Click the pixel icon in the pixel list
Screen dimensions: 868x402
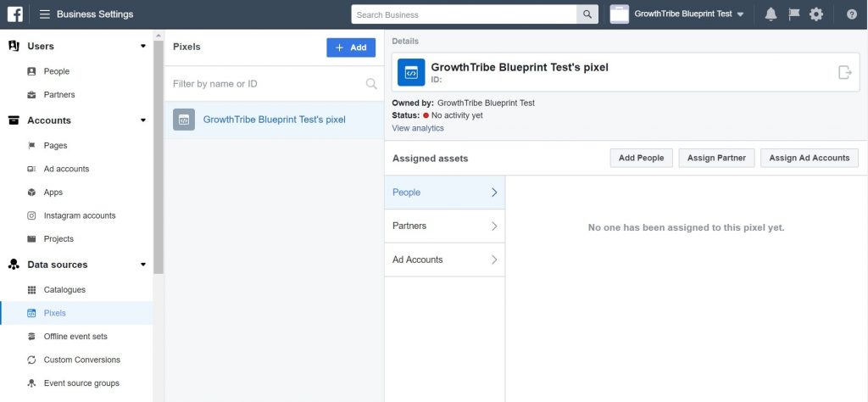click(184, 120)
